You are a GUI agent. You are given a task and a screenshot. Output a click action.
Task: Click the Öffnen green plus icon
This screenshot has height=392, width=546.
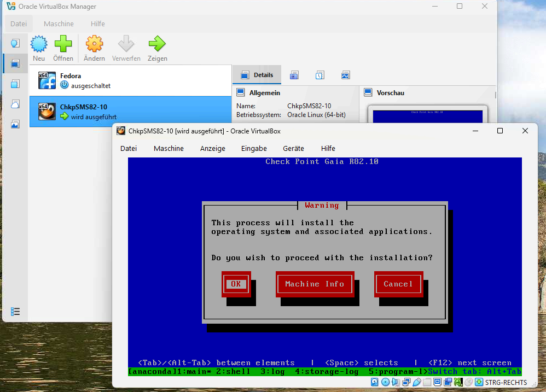(63, 44)
